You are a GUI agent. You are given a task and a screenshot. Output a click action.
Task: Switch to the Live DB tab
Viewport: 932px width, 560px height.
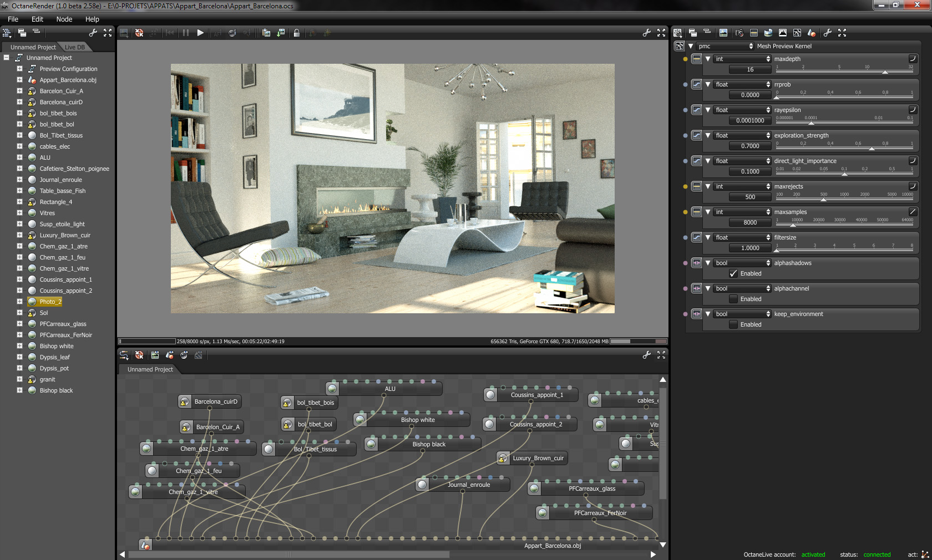point(75,47)
